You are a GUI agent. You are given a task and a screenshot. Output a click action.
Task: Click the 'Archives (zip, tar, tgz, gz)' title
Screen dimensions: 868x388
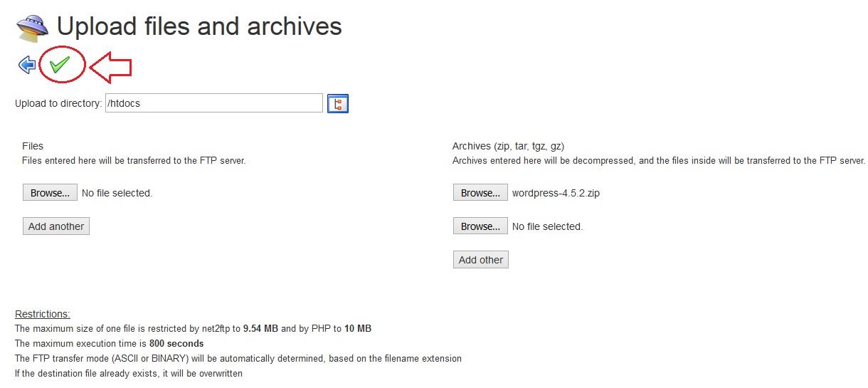(x=508, y=146)
